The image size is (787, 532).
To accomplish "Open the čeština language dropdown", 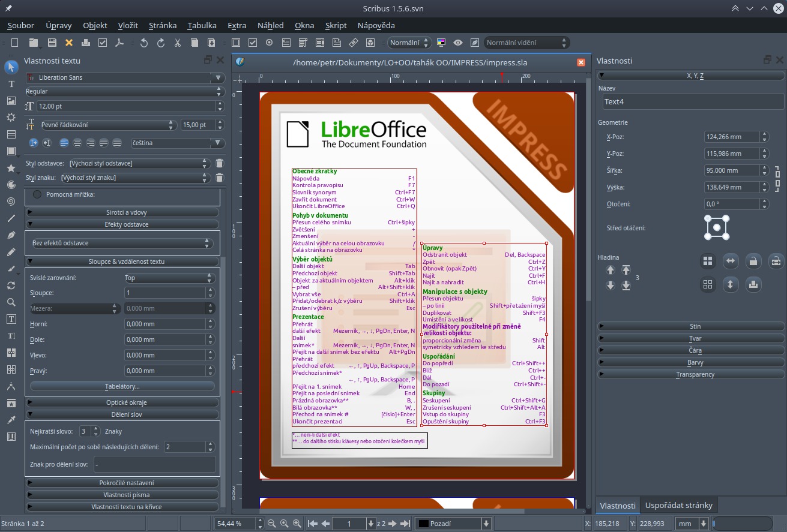I will (x=178, y=143).
